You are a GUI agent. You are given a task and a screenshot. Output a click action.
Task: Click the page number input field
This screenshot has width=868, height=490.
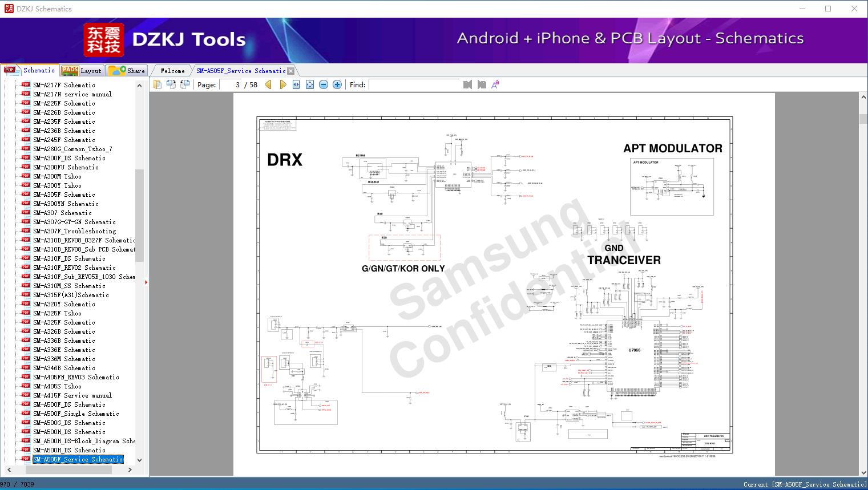[231, 84]
